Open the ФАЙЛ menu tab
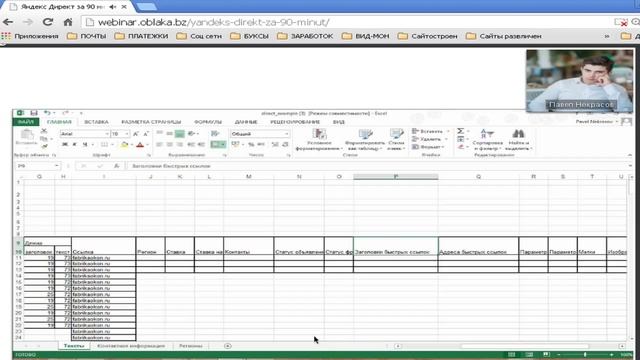The height and width of the screenshot is (360, 640). click(26, 122)
